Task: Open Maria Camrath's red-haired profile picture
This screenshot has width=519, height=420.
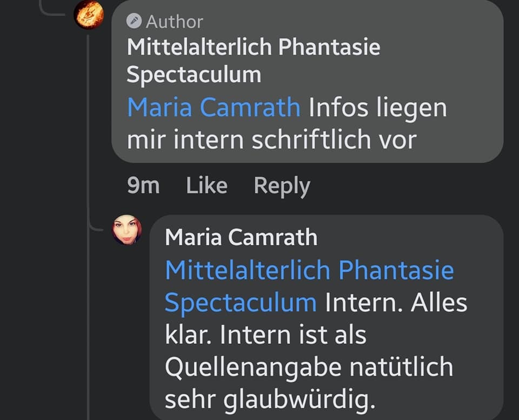Action: (127, 230)
